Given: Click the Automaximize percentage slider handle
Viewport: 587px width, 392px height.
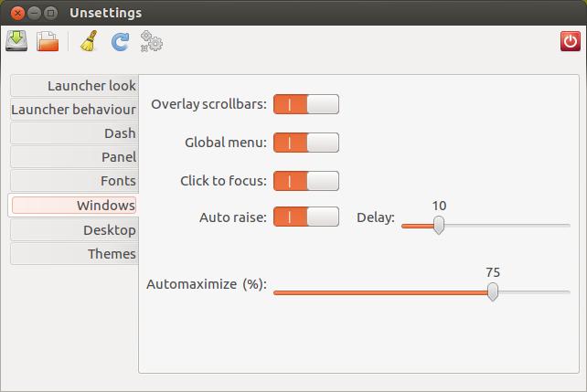Looking at the screenshot, I should tap(493, 291).
